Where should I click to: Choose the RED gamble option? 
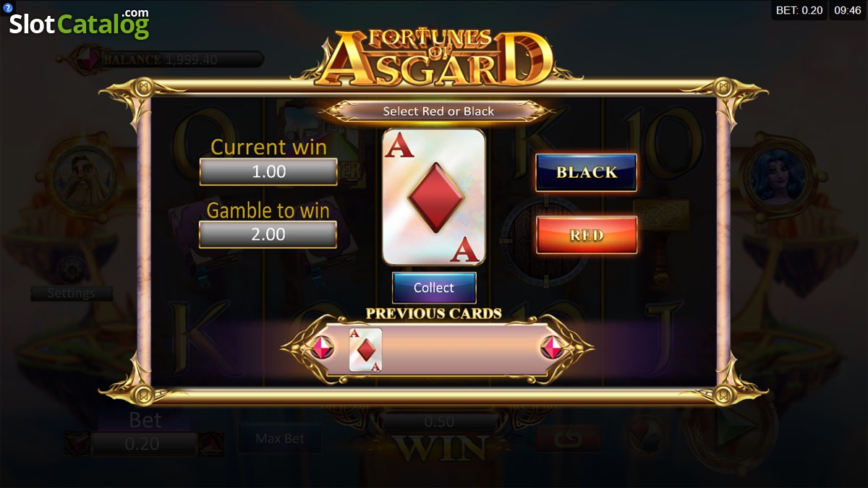pos(587,235)
